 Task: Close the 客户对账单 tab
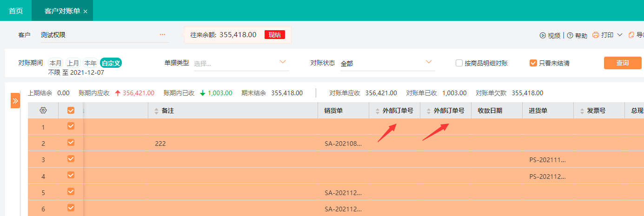click(86, 11)
